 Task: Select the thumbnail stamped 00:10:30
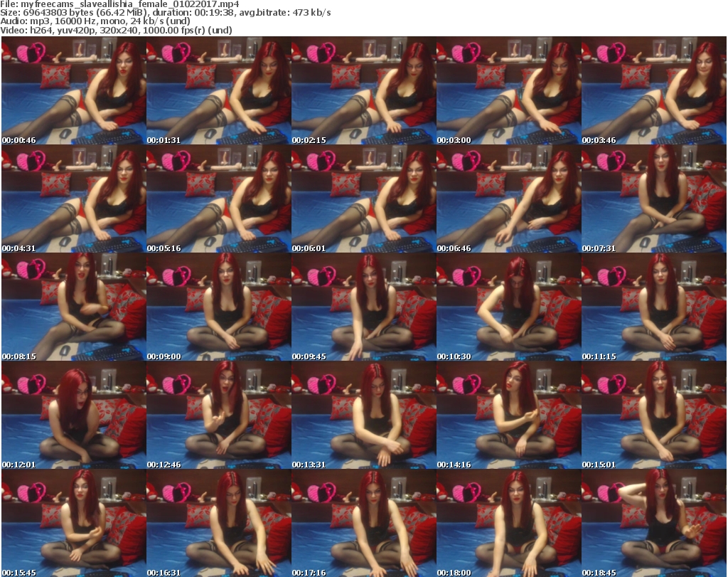[x=509, y=307]
